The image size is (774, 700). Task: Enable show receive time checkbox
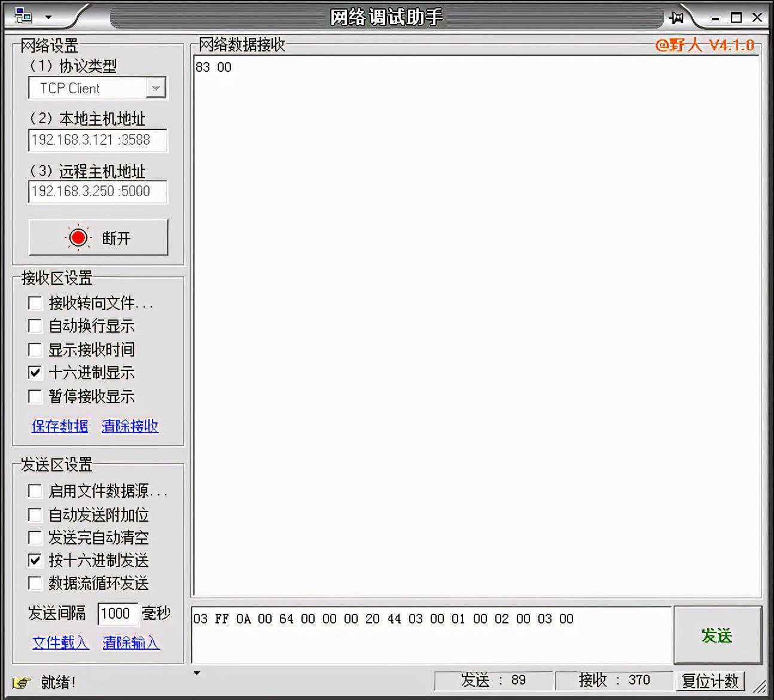click(35, 349)
